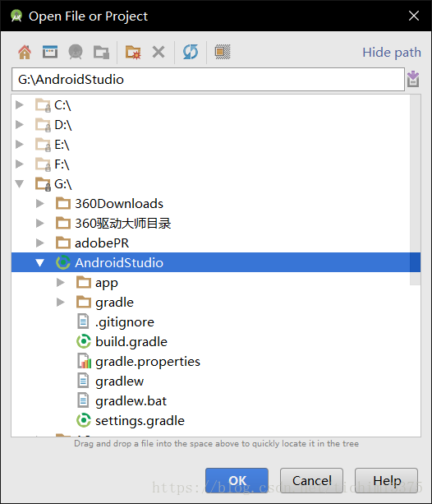
Task: Expand the E:\ drive node
Action: pyautogui.click(x=20, y=145)
